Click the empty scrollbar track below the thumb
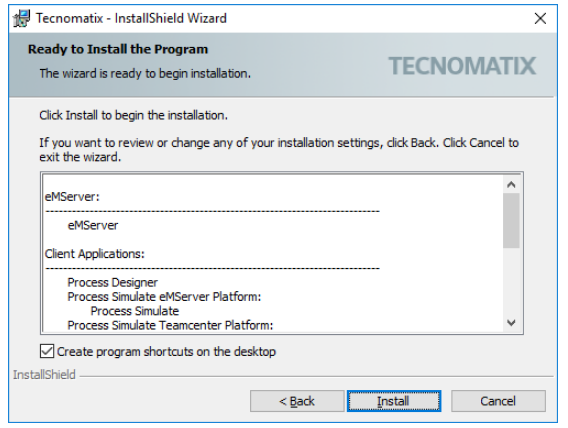Viewport: 568px width, 428px height. click(x=511, y=281)
